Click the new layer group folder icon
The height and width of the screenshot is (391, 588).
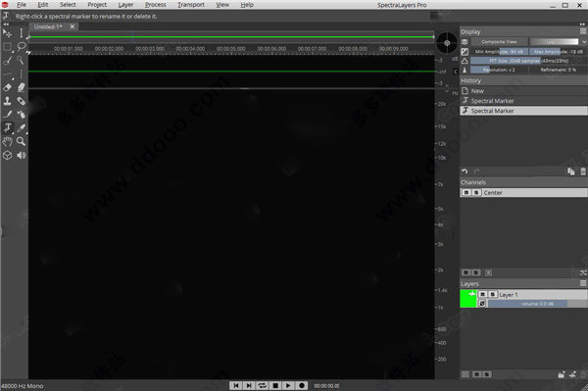(x=561, y=374)
